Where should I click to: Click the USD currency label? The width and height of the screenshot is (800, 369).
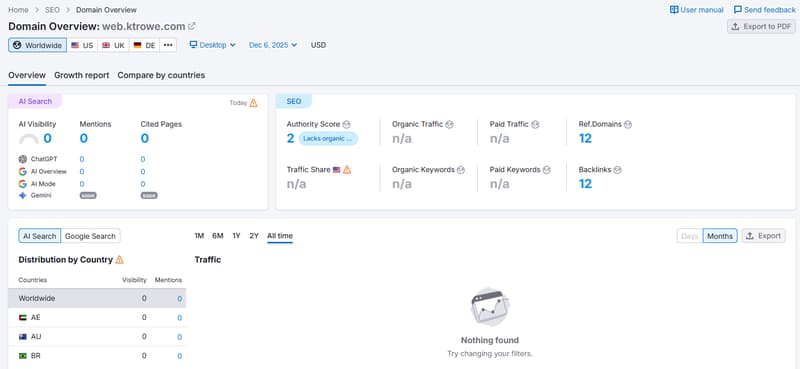[x=318, y=45]
